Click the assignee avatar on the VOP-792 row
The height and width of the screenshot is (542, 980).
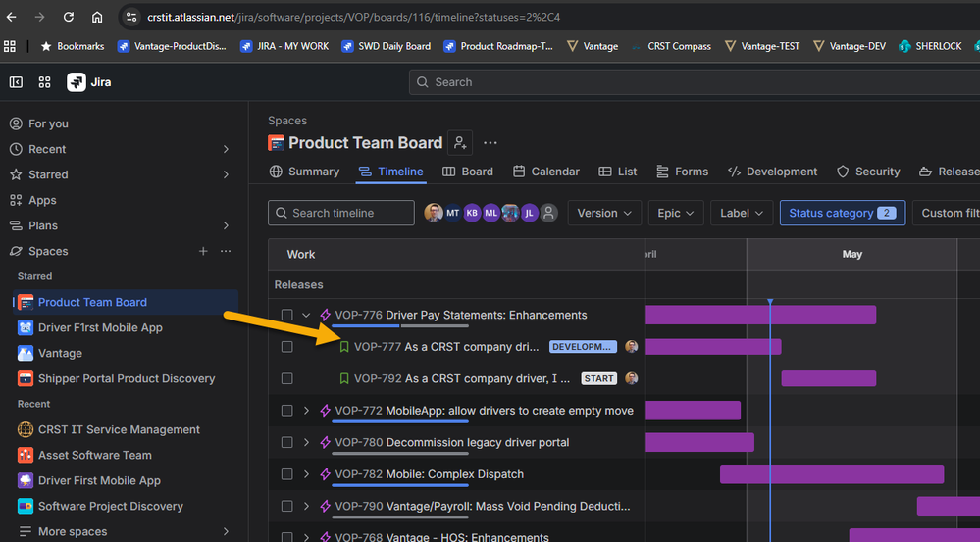pos(631,378)
